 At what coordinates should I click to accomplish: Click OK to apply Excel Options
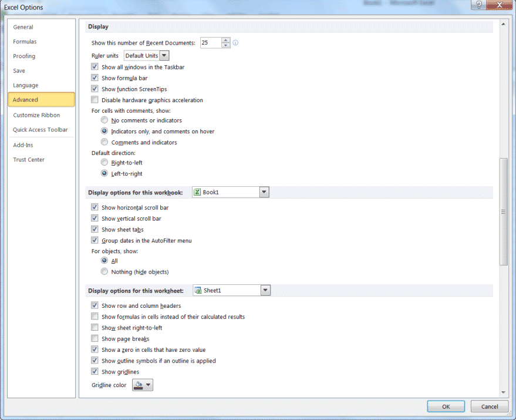coord(446,406)
